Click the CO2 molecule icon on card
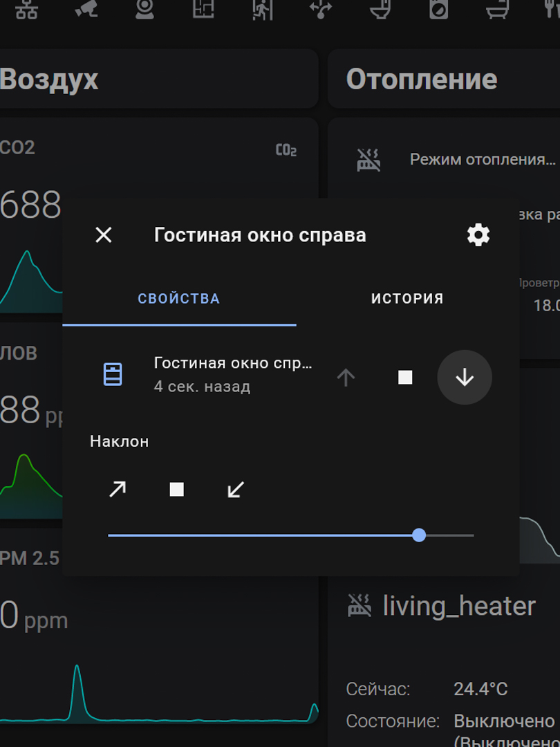Image resolution: width=560 pixels, height=747 pixels. (x=286, y=151)
